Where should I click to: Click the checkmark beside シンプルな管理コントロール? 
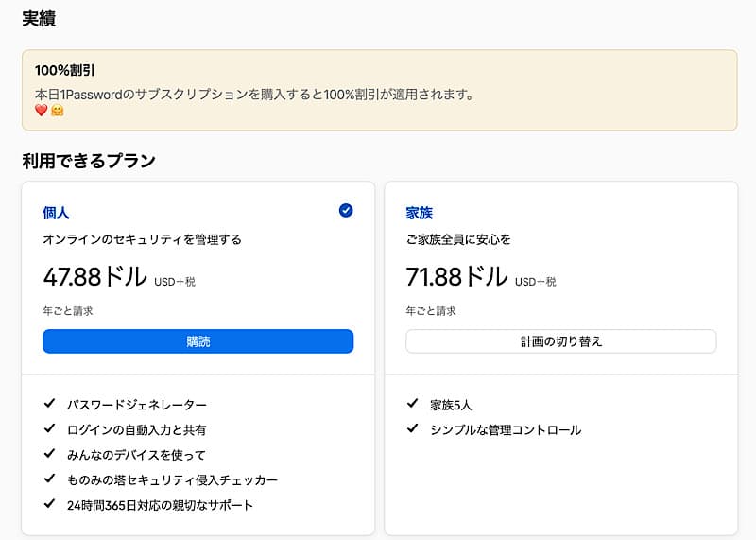(x=412, y=429)
